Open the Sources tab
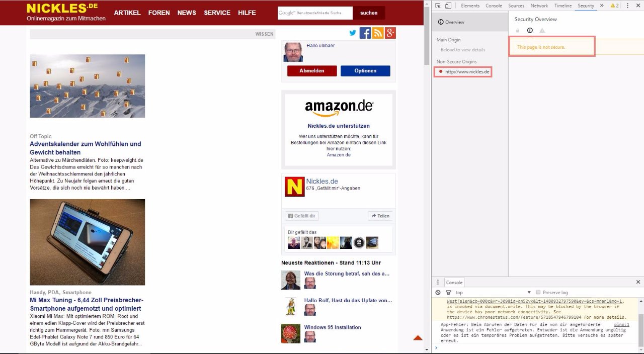 pos(516,6)
